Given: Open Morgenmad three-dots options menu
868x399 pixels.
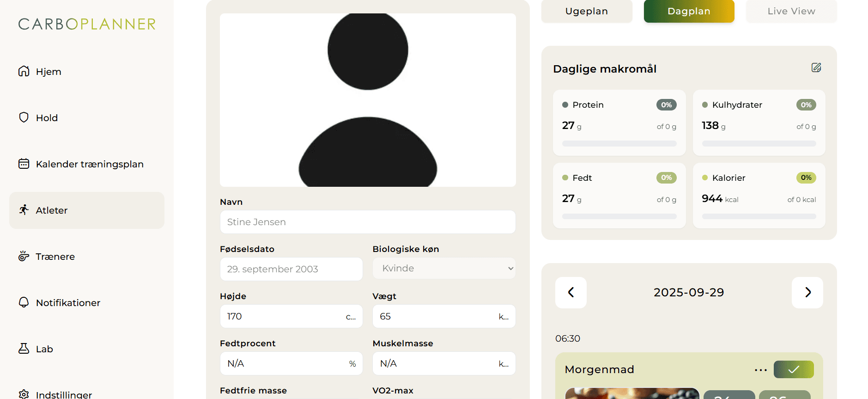Looking at the screenshot, I should click(x=761, y=370).
